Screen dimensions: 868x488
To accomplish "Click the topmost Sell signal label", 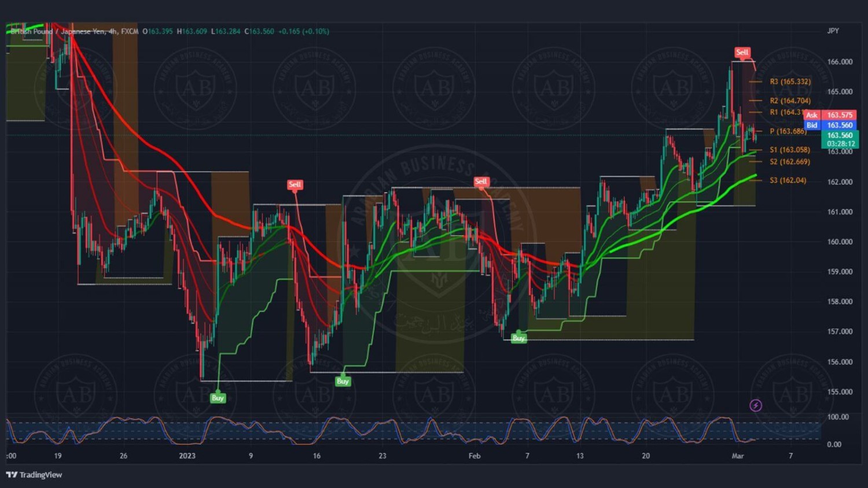I will click(x=742, y=53).
